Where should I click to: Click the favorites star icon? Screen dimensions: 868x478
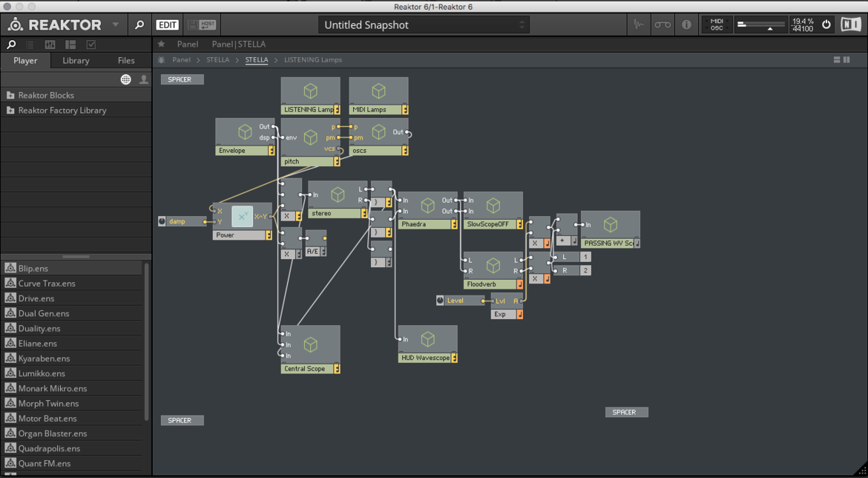click(x=161, y=45)
